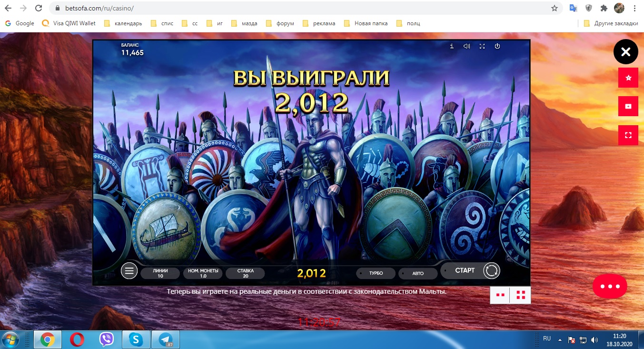Open Telegram from the taskbar
Viewport: 644px width, 349px height.
[166, 339]
